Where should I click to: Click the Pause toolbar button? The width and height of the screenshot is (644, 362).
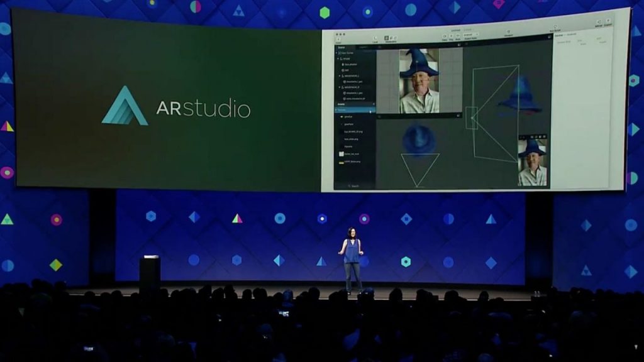point(445,37)
